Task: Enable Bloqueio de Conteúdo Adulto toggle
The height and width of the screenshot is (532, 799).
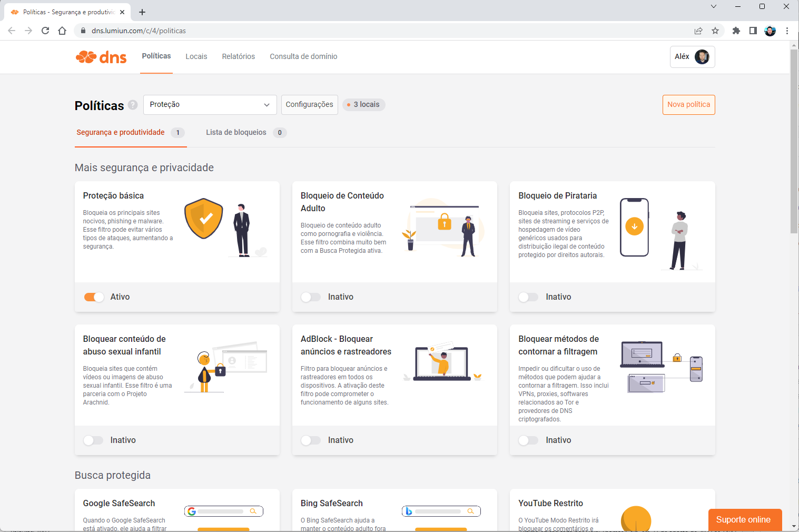Action: point(311,297)
